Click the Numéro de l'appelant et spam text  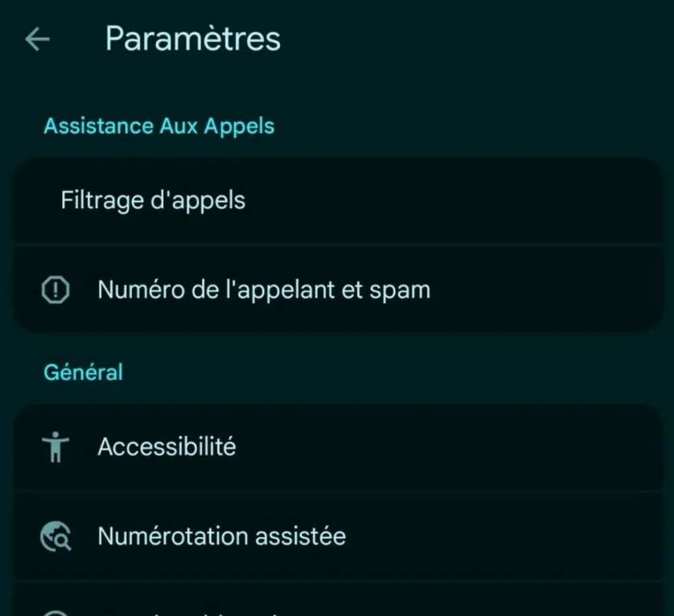(x=264, y=290)
